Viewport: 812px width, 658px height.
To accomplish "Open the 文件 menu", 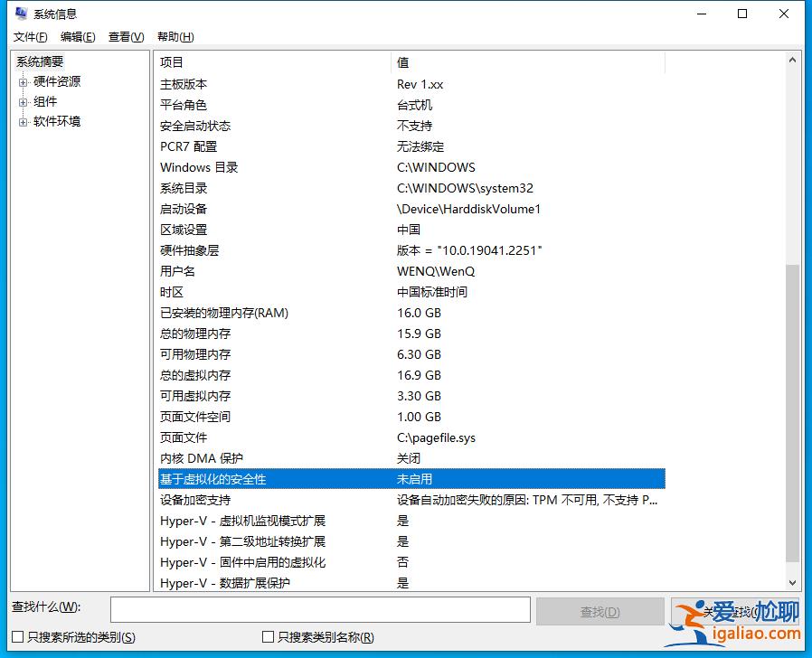I will (x=30, y=37).
